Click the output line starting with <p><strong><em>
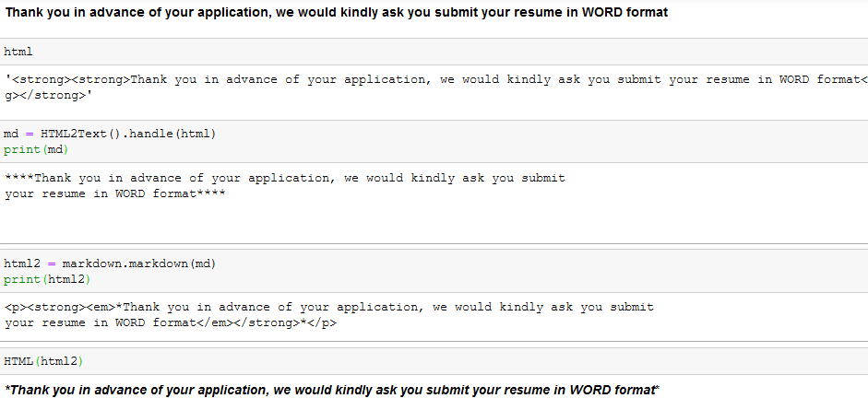This screenshot has height=410, width=868. 328,307
